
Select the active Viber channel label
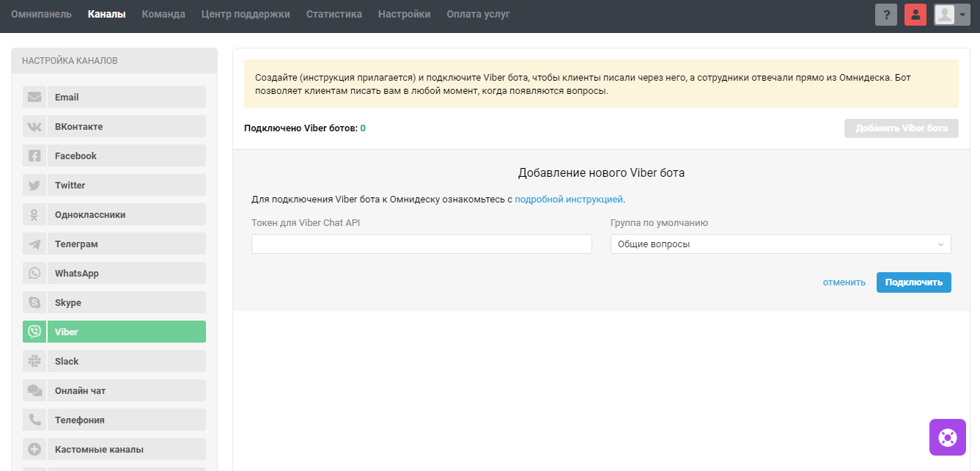pos(127,332)
